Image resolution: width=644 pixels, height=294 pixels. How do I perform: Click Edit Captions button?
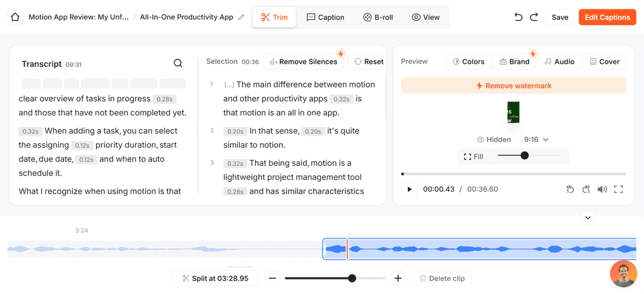[x=607, y=17]
